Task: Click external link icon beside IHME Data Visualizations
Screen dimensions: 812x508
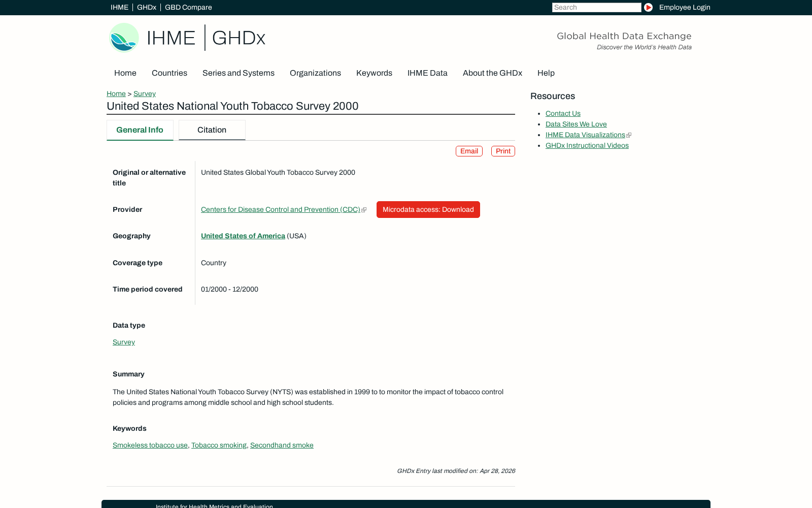Action: point(629,135)
